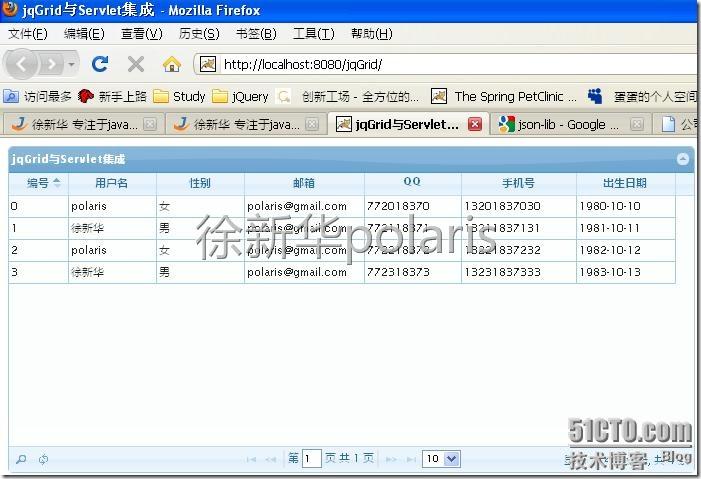Go back with the browser back arrow
This screenshot has height=479, width=701.
(20, 64)
